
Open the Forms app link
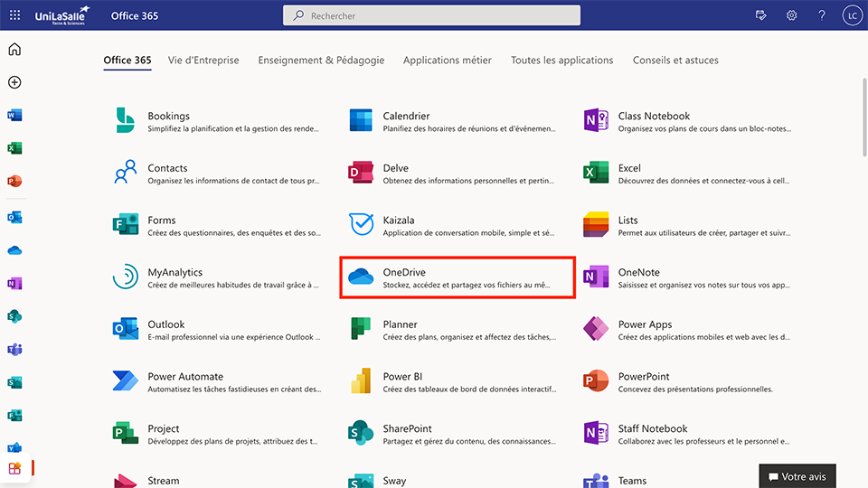216,225
